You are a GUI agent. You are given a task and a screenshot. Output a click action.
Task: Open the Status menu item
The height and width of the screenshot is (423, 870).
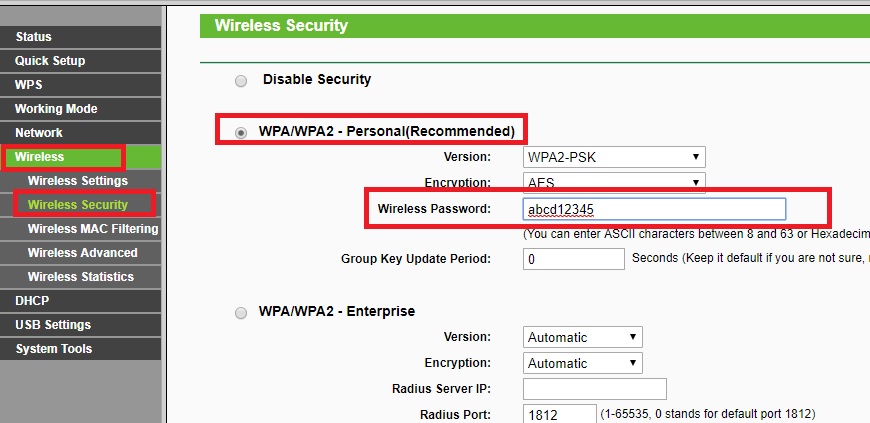33,37
